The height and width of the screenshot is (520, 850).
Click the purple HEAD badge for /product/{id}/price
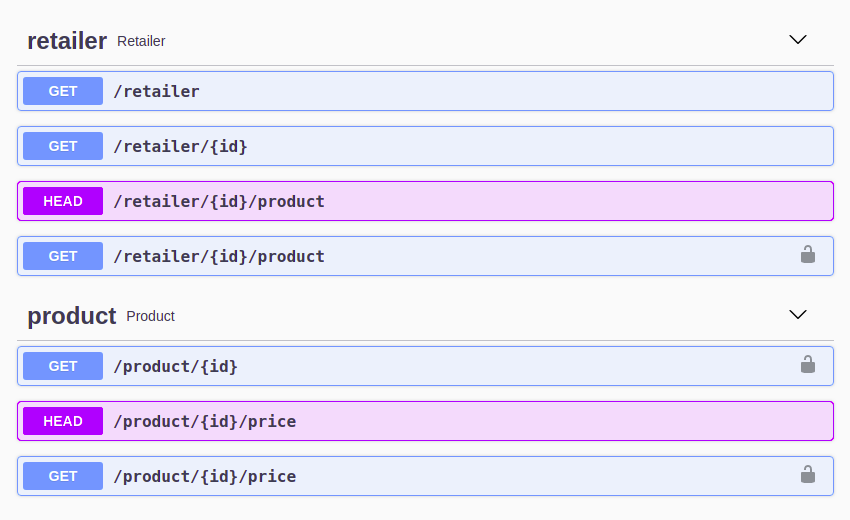[63, 421]
